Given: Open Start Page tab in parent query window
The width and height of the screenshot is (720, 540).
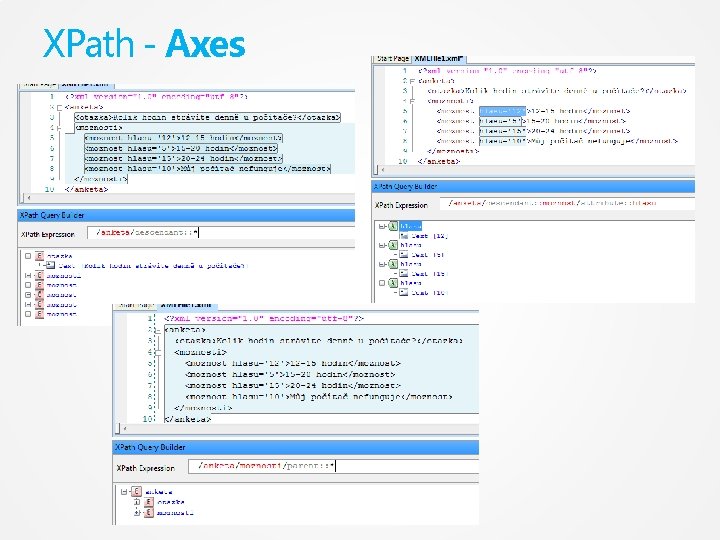Looking at the screenshot, I should click(x=136, y=305).
